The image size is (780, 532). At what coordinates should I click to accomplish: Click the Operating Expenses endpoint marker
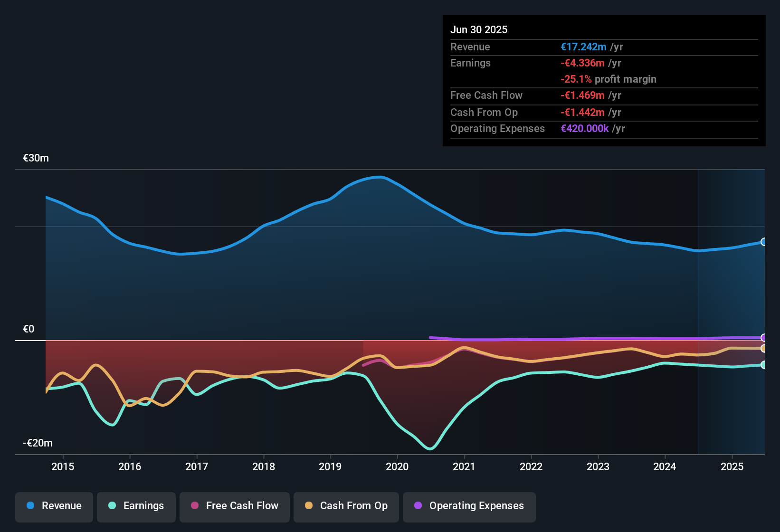762,338
